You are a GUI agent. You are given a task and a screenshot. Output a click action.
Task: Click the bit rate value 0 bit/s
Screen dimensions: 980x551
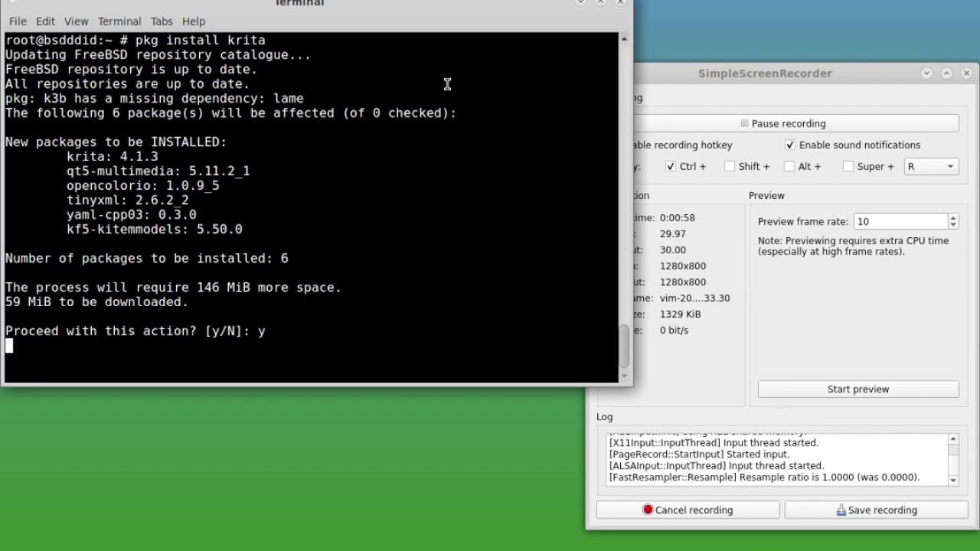coord(675,330)
